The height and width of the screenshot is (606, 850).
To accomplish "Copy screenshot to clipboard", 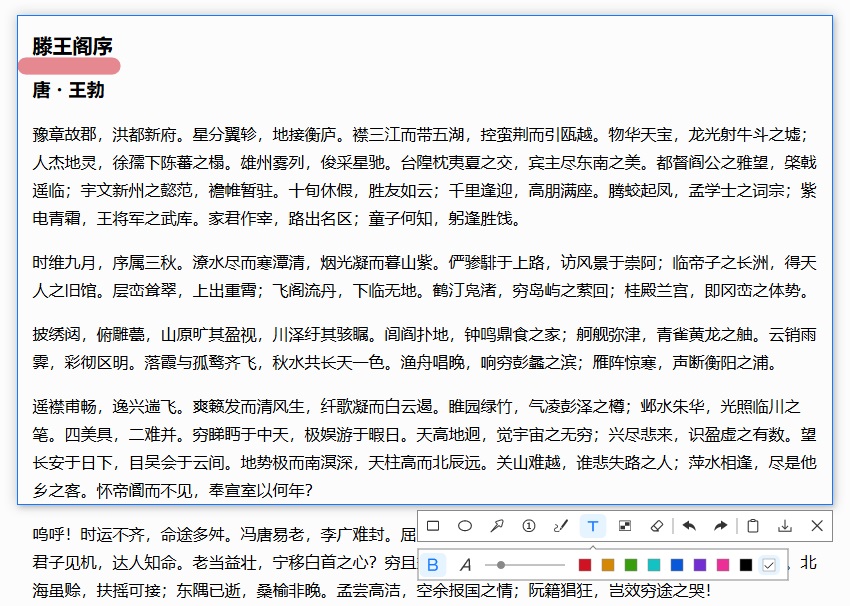I will (x=752, y=526).
